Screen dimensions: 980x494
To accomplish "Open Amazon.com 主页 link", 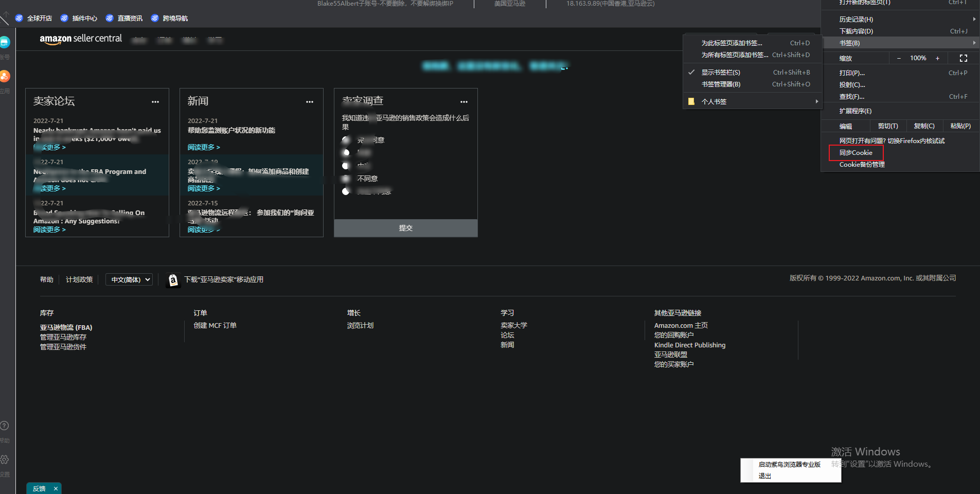I will 681,325.
